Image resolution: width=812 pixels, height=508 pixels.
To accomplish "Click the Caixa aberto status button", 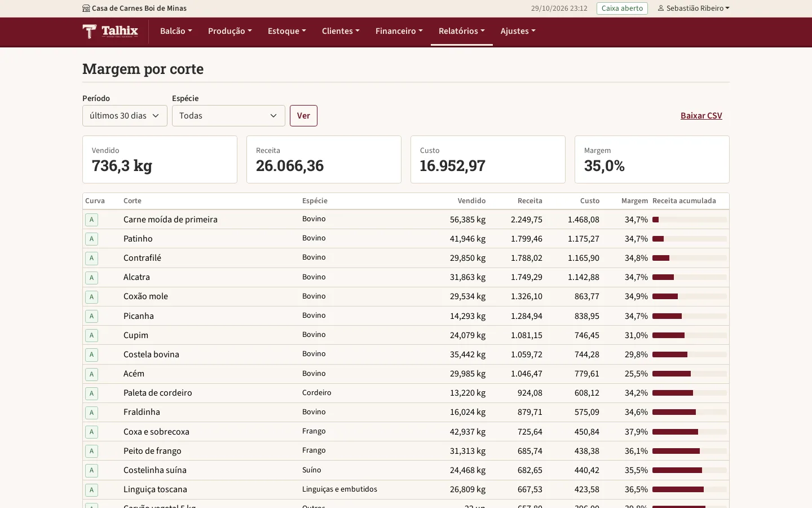I will [x=622, y=8].
